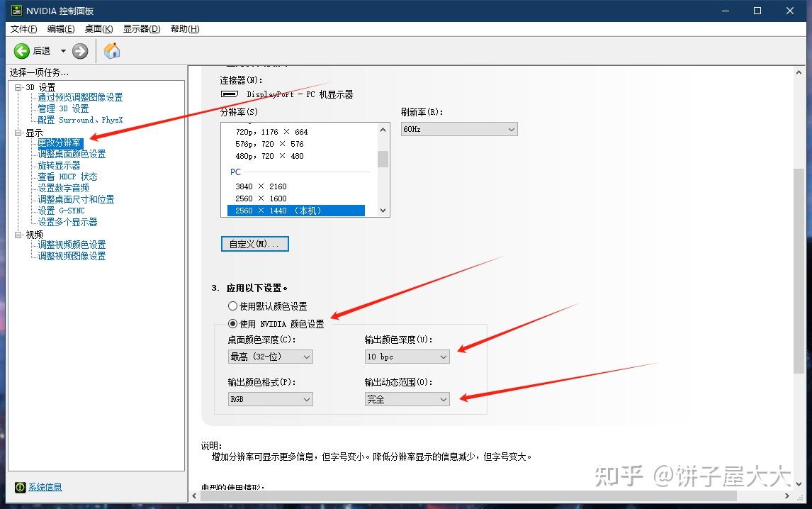The image size is (812, 509).
Task: Open 输出颜色深度 10 bpc dropdown
Action: [407, 357]
